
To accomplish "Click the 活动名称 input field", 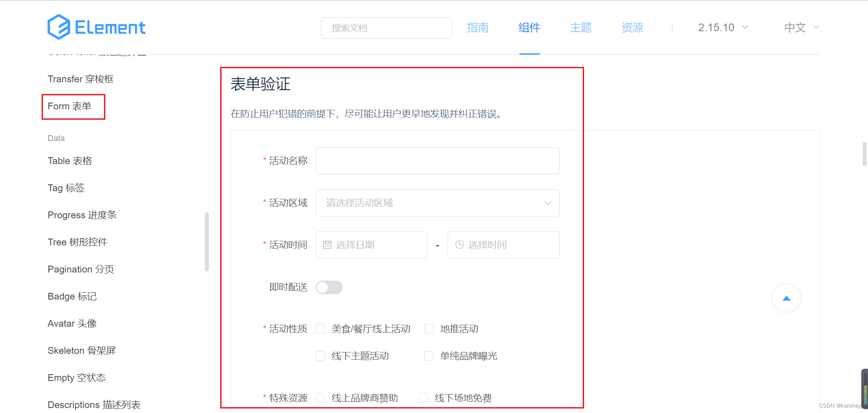I will click(x=437, y=161).
